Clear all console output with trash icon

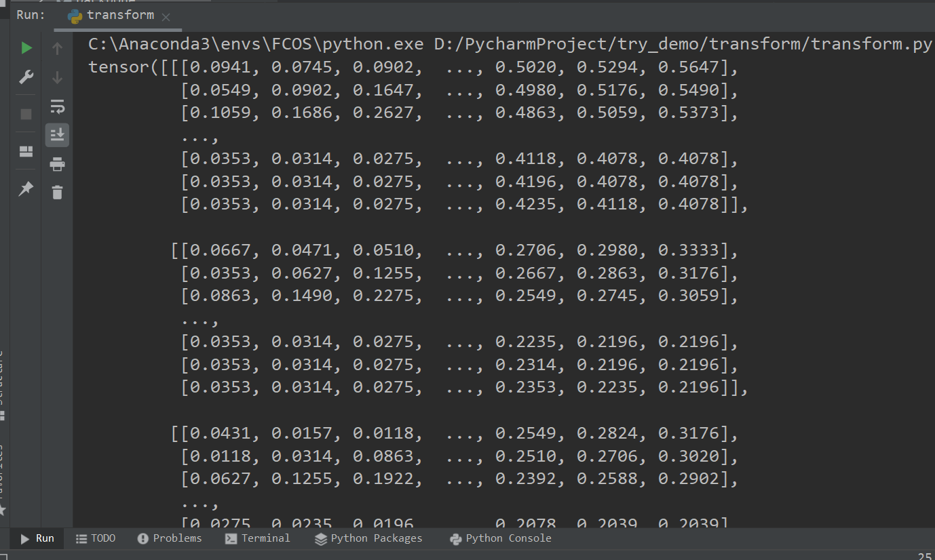57,193
